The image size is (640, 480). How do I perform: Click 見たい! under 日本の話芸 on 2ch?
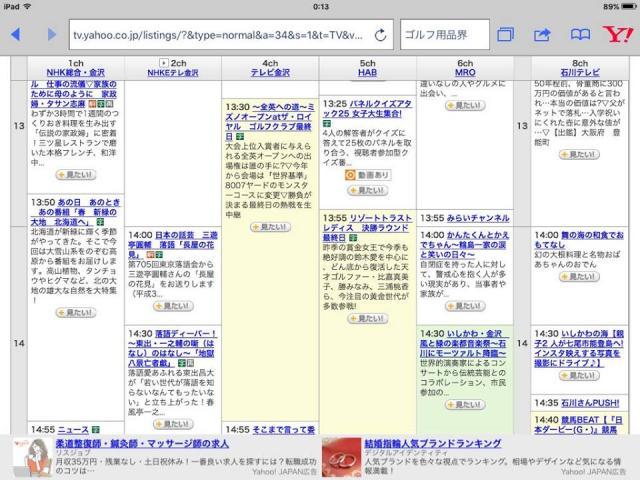(x=173, y=306)
